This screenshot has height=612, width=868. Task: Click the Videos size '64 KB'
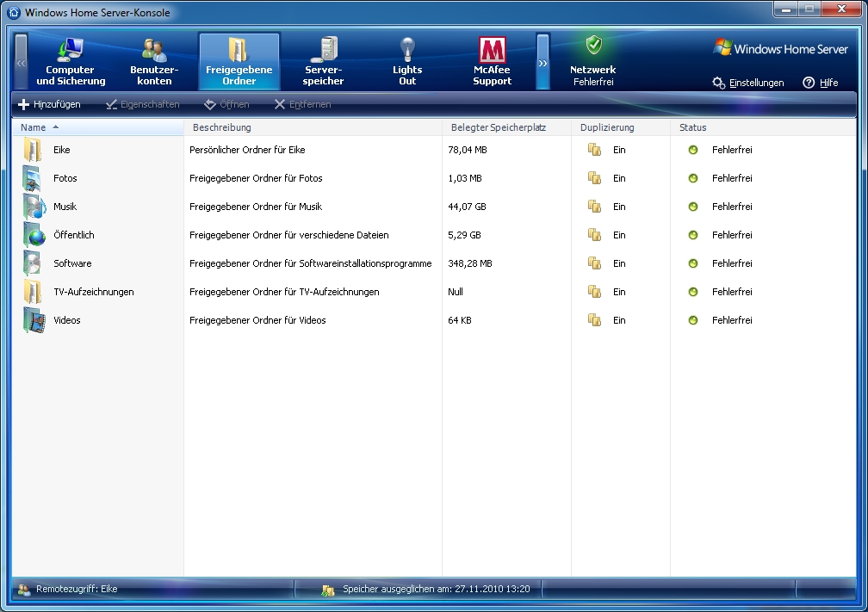(x=460, y=320)
